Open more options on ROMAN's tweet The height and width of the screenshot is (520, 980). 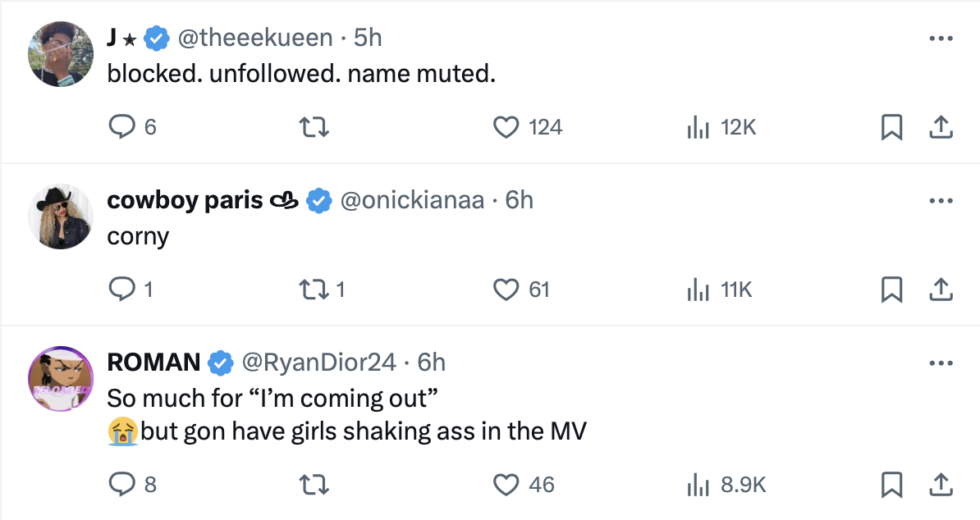(x=941, y=363)
